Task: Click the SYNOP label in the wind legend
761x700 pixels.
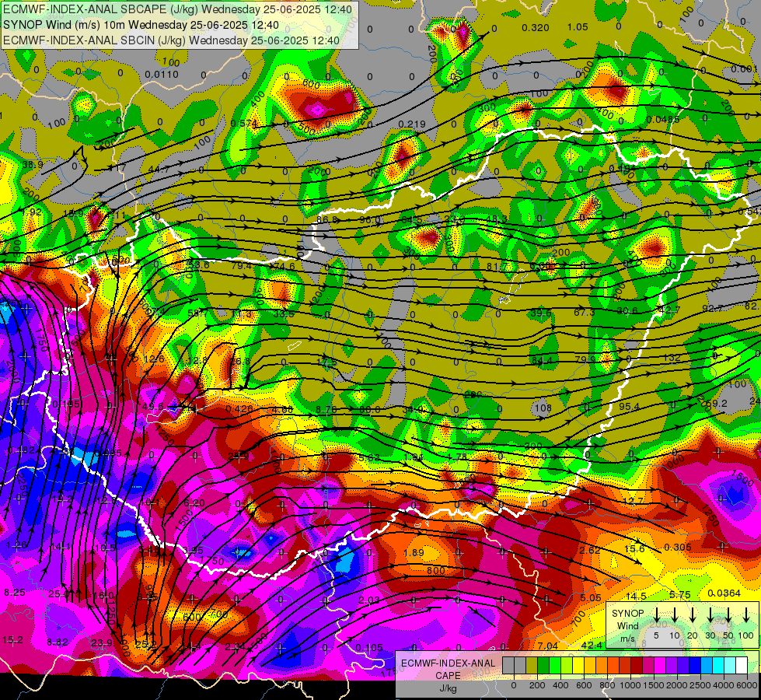Action: pyautogui.click(x=627, y=614)
